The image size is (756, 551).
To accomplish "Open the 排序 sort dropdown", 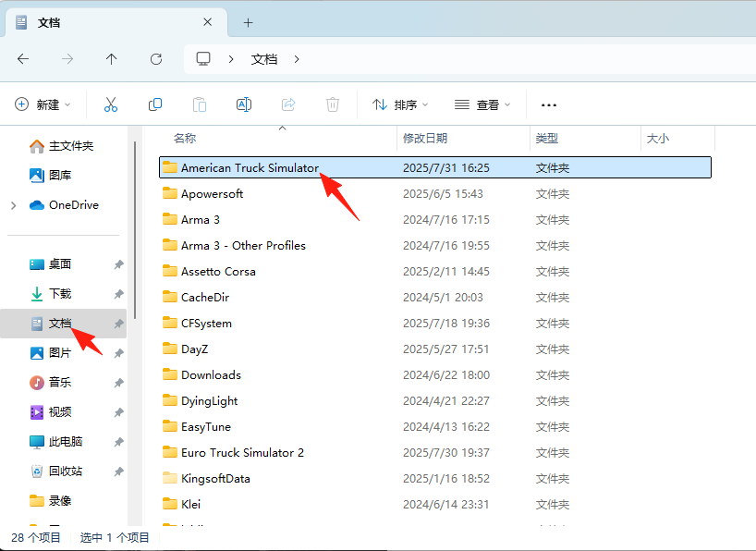I will pos(399,104).
